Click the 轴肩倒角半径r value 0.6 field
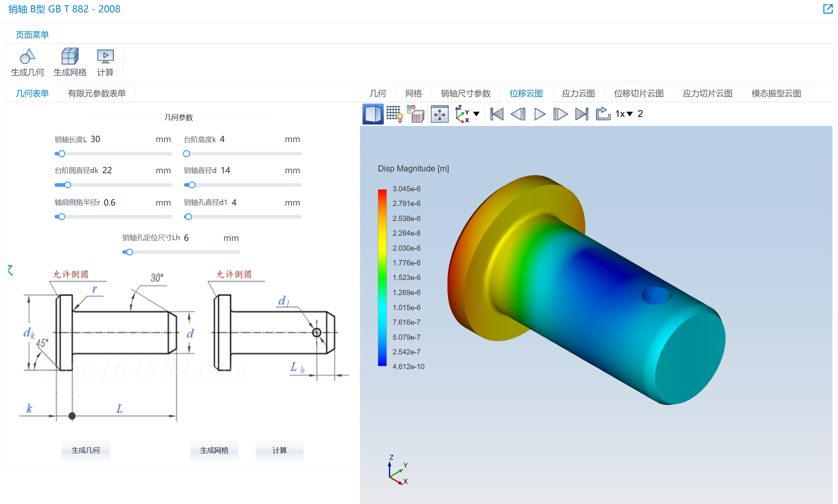This screenshot has height=504, width=838. click(x=127, y=203)
